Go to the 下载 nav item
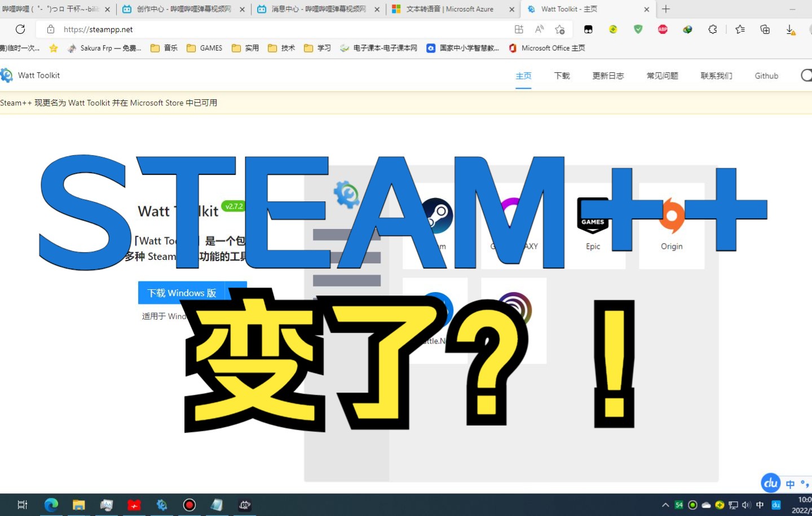This screenshot has width=812, height=516. coord(562,76)
